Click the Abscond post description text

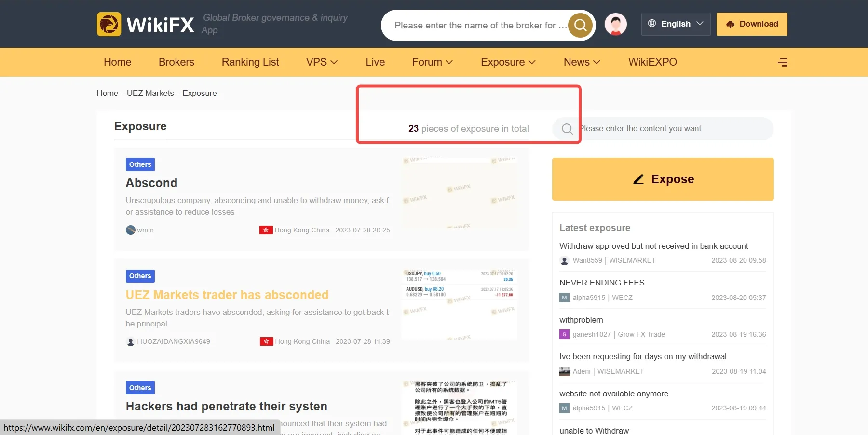258,206
